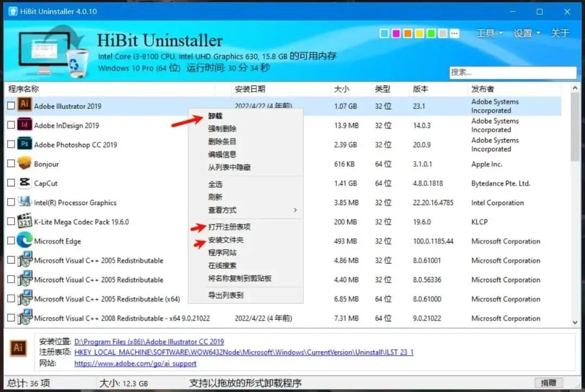Click the 捐赠 button
Viewport: 585px width, 392px height.
pos(548,383)
